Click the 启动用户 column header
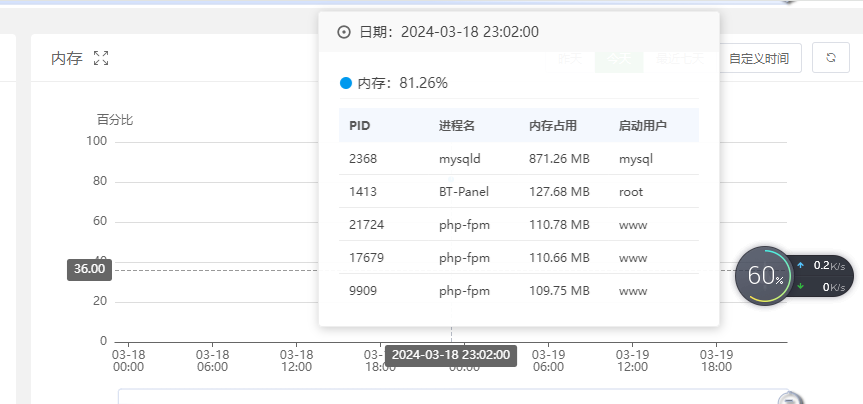The height and width of the screenshot is (404, 863). (x=642, y=125)
